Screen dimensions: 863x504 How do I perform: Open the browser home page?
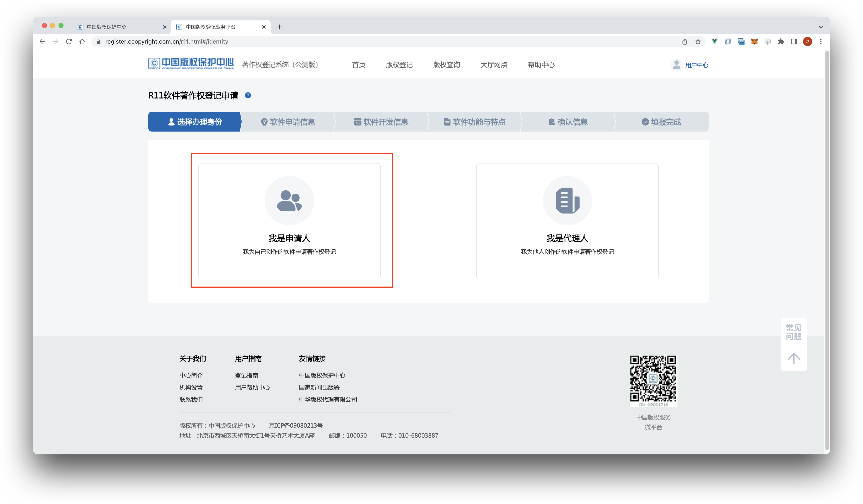(82, 41)
